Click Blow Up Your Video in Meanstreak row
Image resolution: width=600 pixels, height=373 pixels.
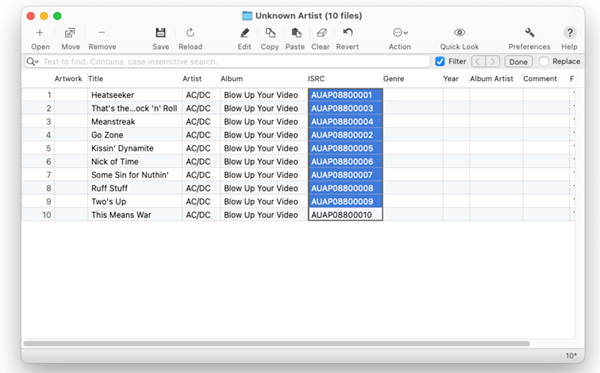[x=264, y=122]
